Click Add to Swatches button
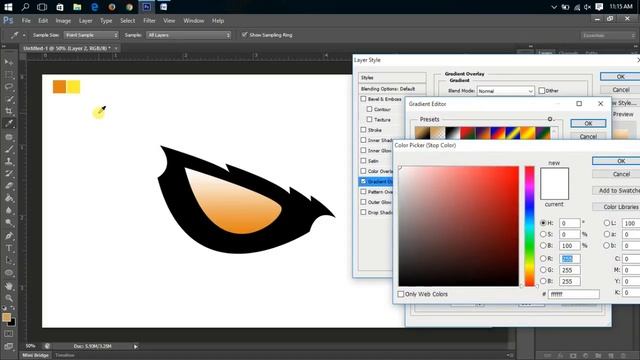640x360 pixels. (616, 191)
